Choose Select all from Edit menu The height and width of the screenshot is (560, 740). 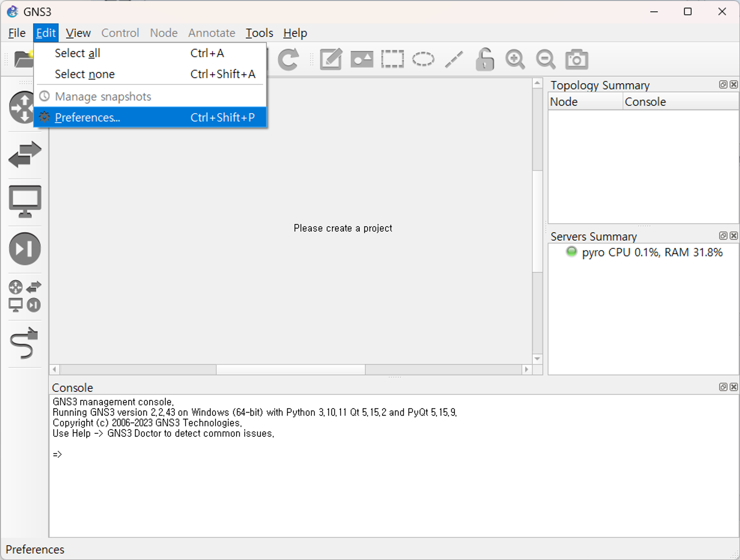click(150, 53)
